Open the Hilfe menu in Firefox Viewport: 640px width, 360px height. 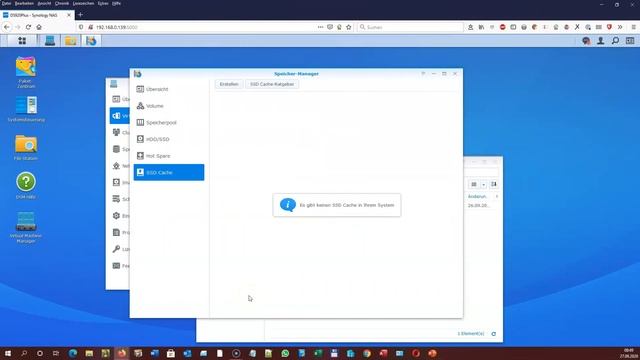click(116, 3)
